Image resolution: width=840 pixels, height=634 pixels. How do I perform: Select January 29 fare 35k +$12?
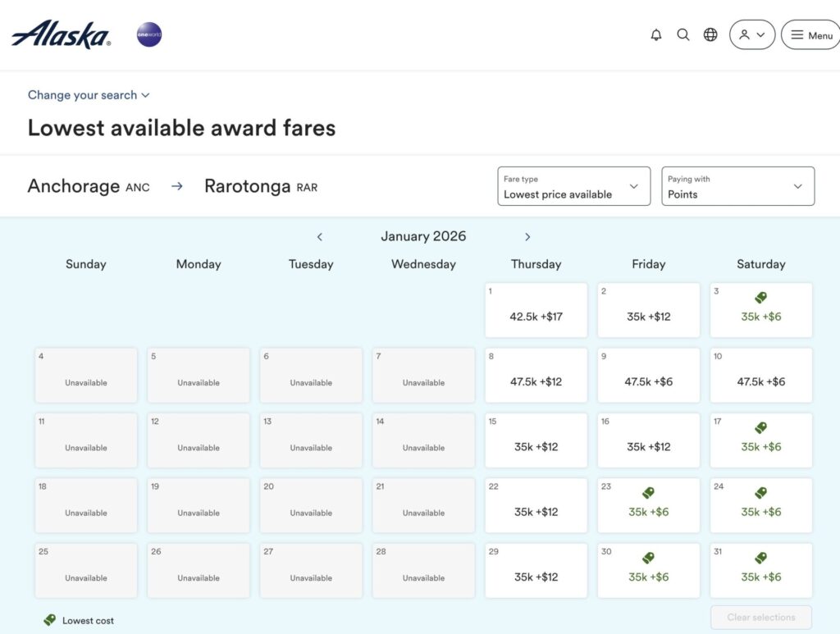pos(536,570)
